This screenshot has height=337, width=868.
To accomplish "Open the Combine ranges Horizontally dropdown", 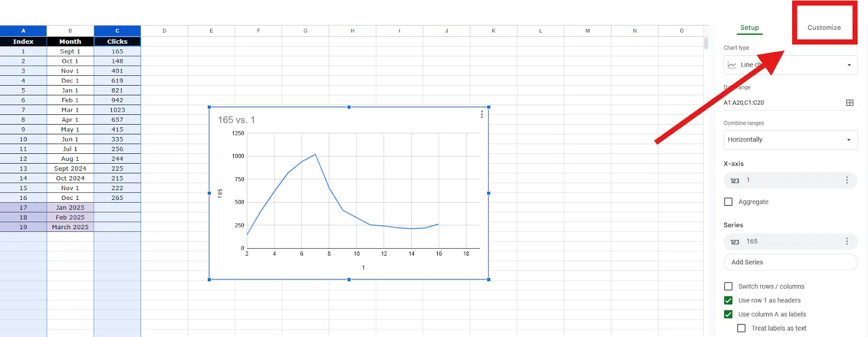I will (790, 140).
